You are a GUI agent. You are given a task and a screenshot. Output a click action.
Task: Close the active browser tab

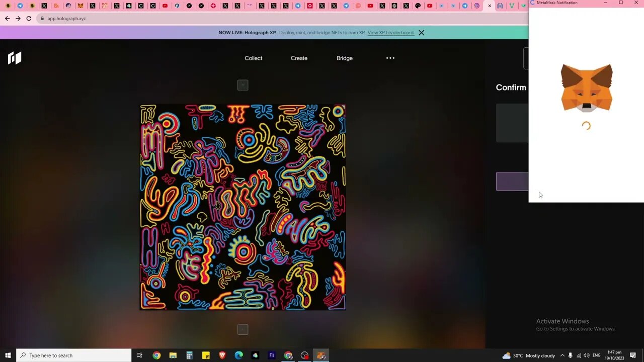[x=490, y=6]
